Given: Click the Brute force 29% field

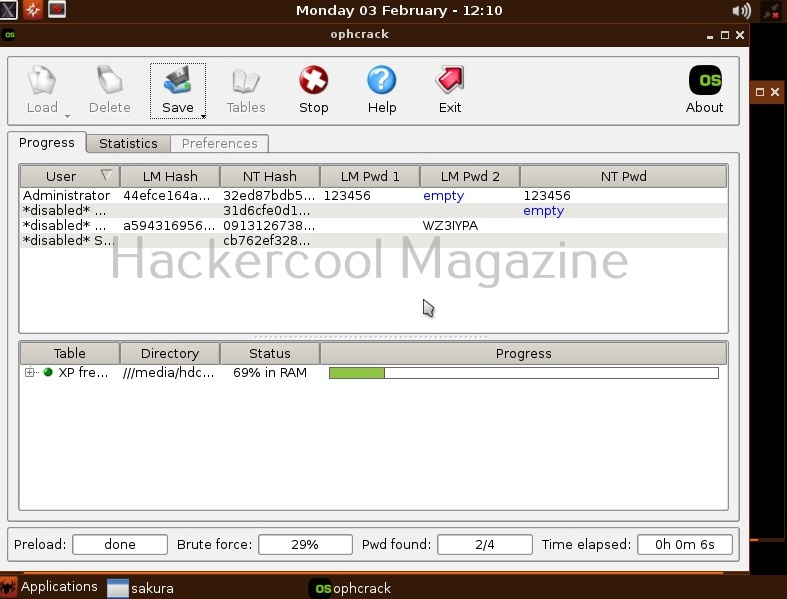Looking at the screenshot, I should pyautogui.click(x=305, y=544).
